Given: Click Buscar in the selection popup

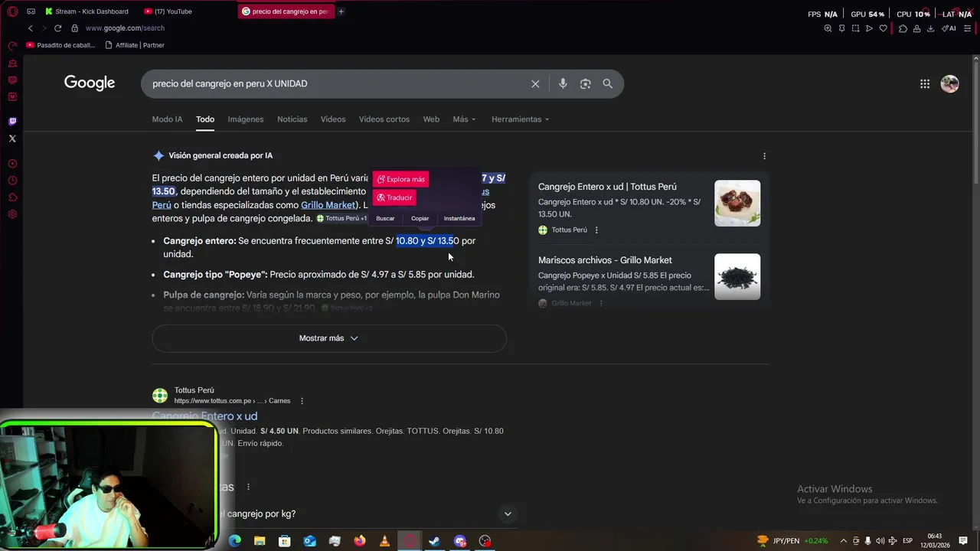Looking at the screenshot, I should point(385,218).
